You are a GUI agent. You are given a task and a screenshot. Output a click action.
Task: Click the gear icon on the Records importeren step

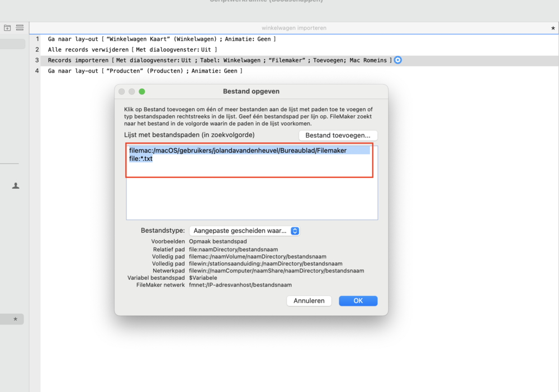[398, 60]
